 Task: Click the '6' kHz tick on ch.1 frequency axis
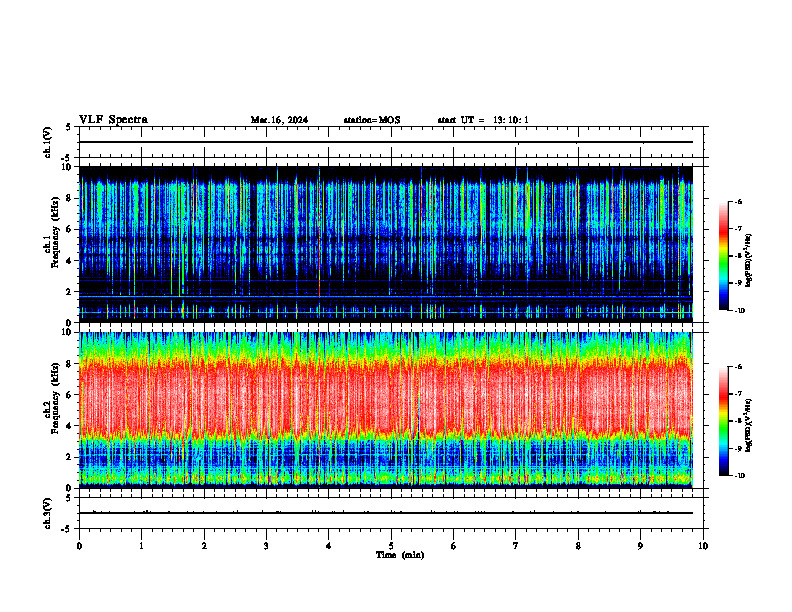(70, 230)
